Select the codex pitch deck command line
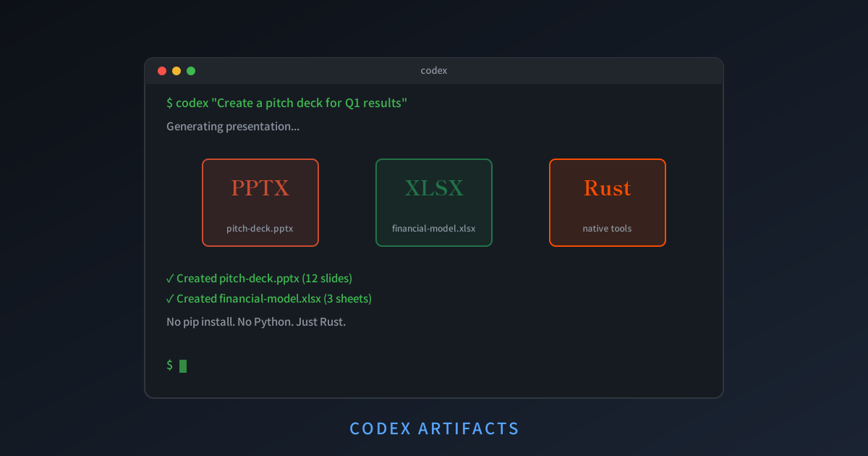This screenshot has width=868, height=456. 287,103
